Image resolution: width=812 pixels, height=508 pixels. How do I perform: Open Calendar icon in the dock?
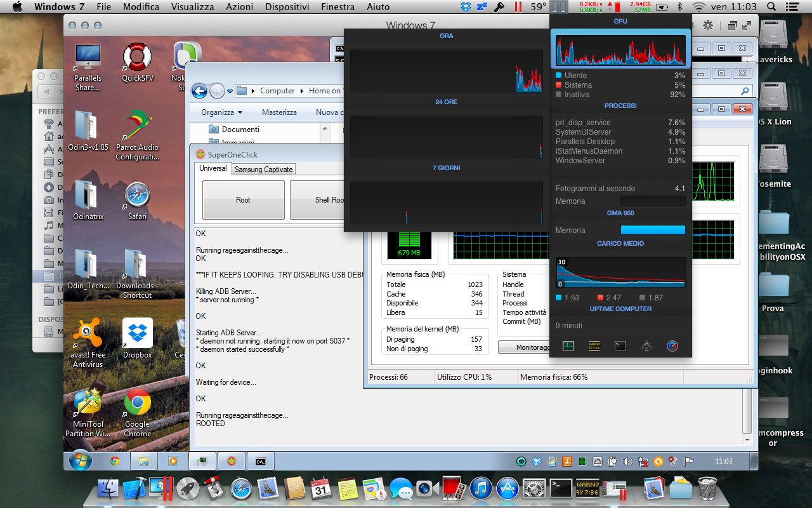point(322,488)
